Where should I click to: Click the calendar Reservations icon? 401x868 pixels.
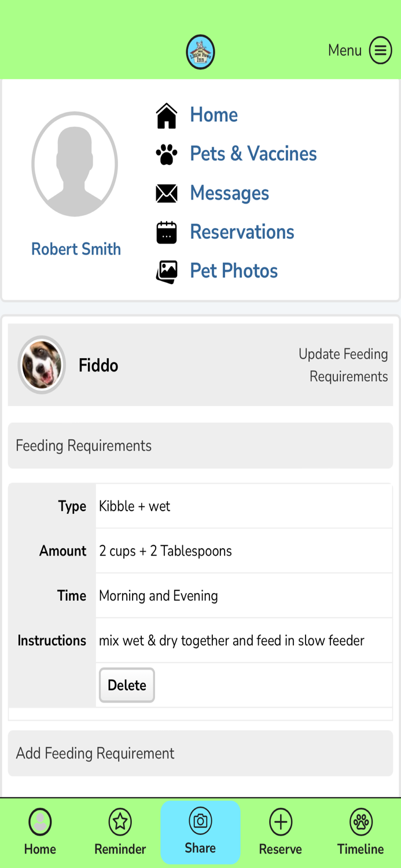[167, 232]
